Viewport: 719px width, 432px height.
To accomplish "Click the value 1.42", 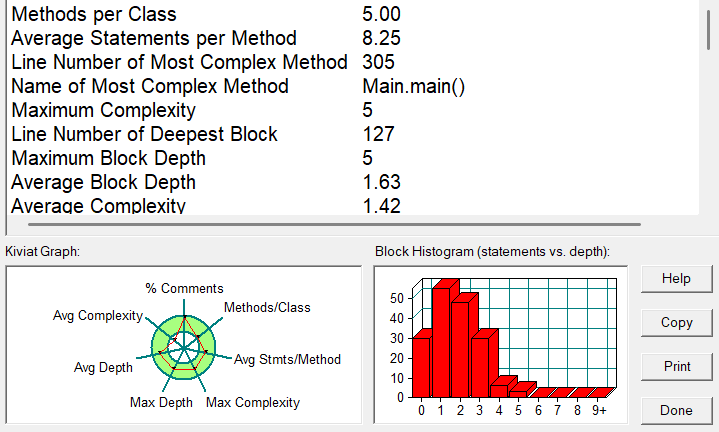I will click(381, 205).
